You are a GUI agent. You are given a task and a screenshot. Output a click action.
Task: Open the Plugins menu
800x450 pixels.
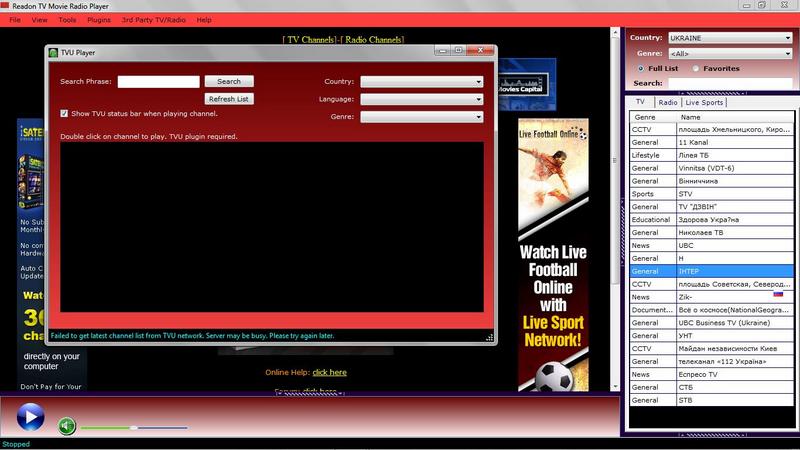click(99, 20)
